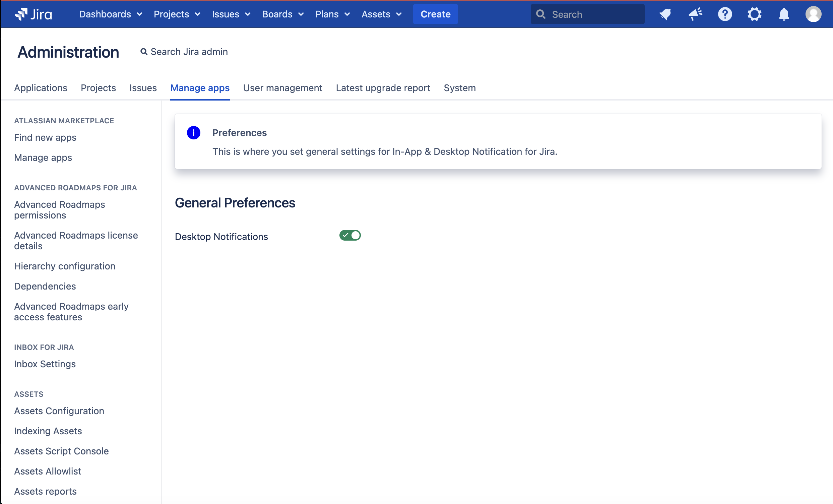Switch to the User management tab

[x=282, y=88]
